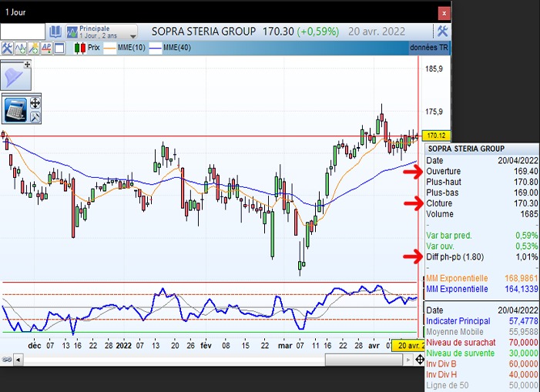Click the Cloture 170.30 row
This screenshot has height=392, width=540.
[x=481, y=203]
